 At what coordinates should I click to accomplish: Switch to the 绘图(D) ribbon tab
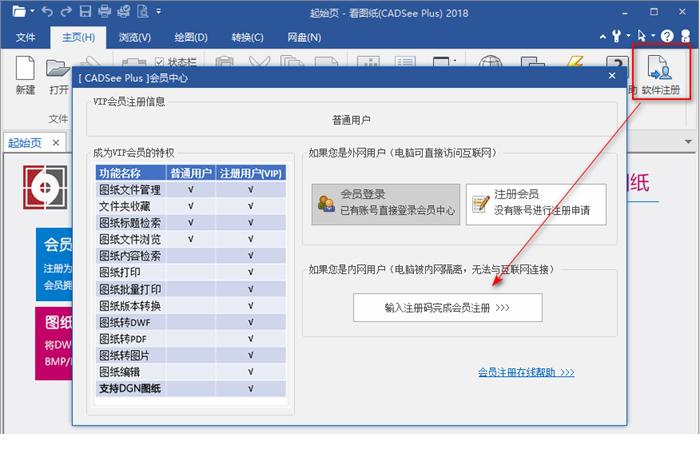191,37
